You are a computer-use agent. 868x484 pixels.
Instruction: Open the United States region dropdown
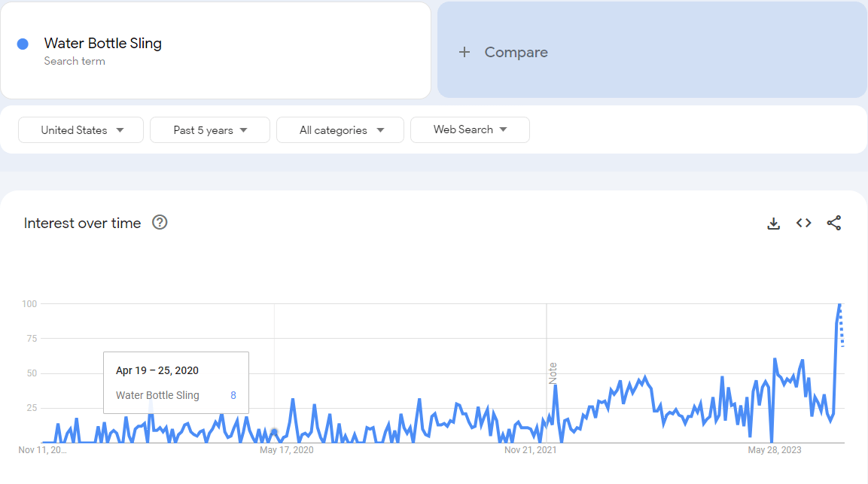click(81, 130)
